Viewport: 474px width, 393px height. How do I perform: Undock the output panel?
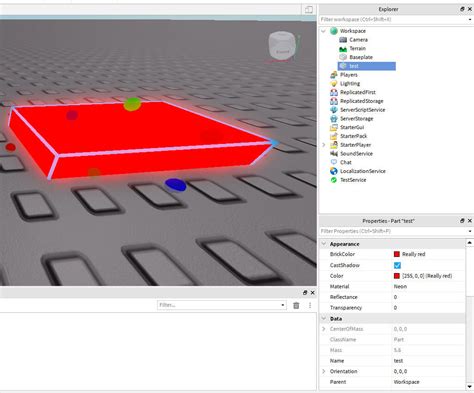(x=305, y=292)
